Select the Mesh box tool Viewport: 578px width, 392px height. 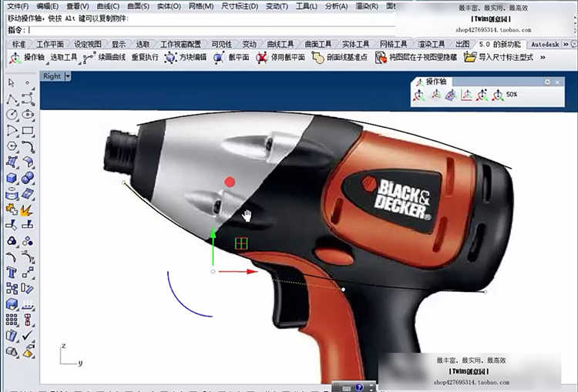[x=12, y=304]
